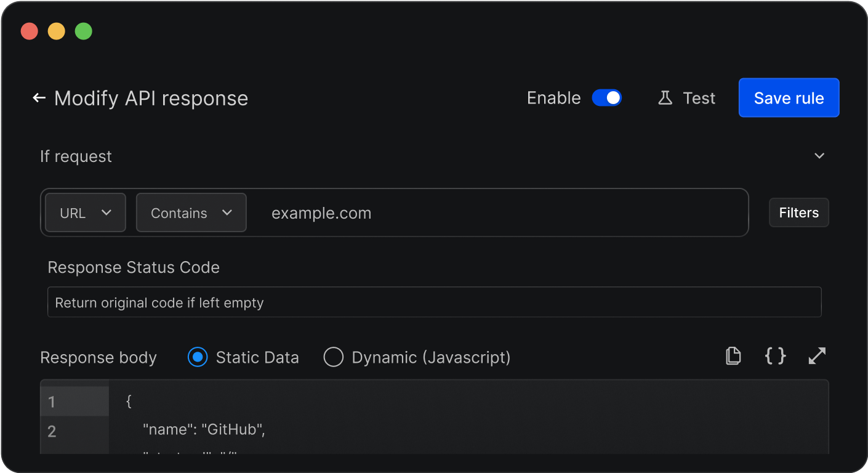Copy the response body using the copy icon

pyautogui.click(x=733, y=356)
